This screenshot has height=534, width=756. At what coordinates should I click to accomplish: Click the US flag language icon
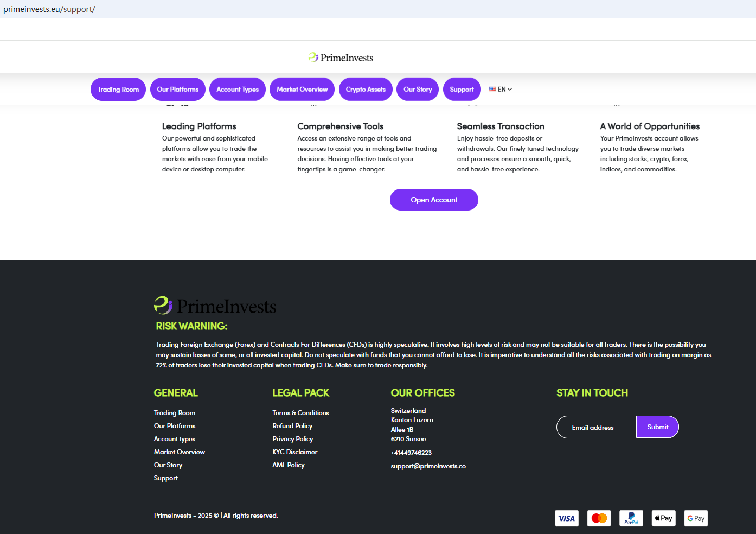492,89
